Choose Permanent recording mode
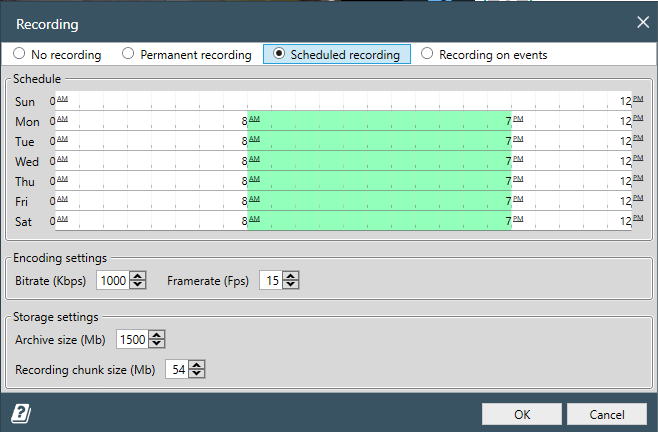 pyautogui.click(x=127, y=54)
